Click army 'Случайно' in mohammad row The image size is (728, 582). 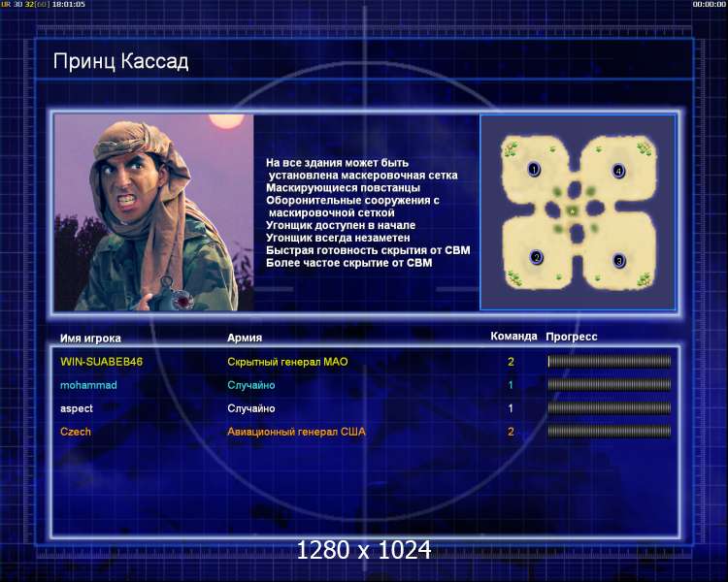250,385
